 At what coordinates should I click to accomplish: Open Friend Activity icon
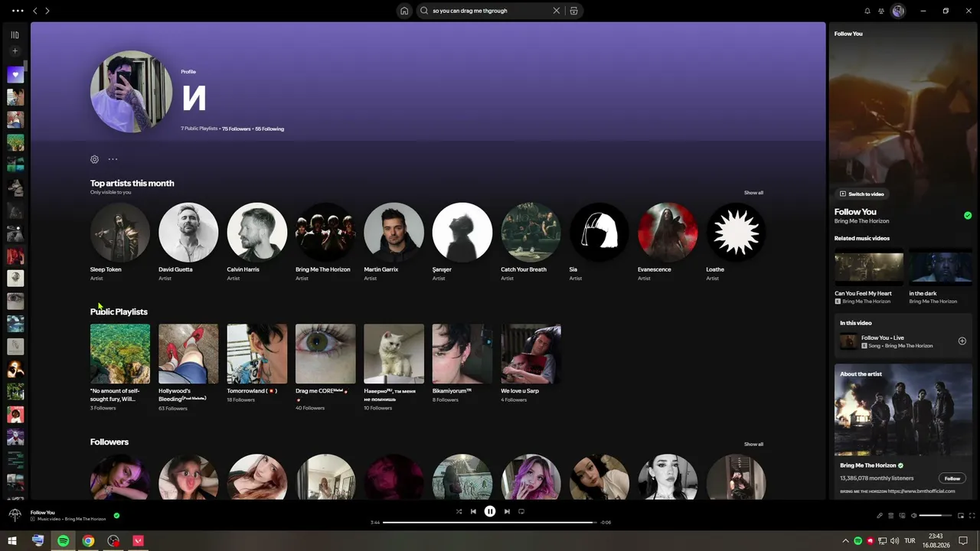pyautogui.click(x=881, y=11)
